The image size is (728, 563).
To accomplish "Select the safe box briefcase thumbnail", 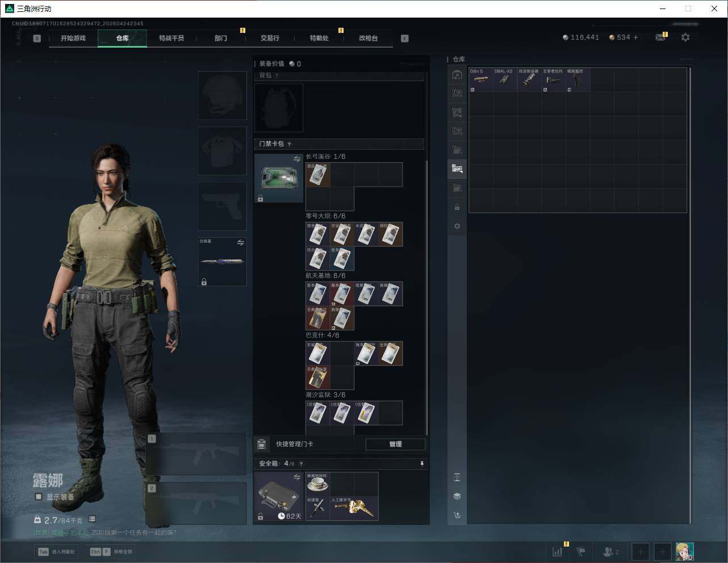I will pos(279,497).
